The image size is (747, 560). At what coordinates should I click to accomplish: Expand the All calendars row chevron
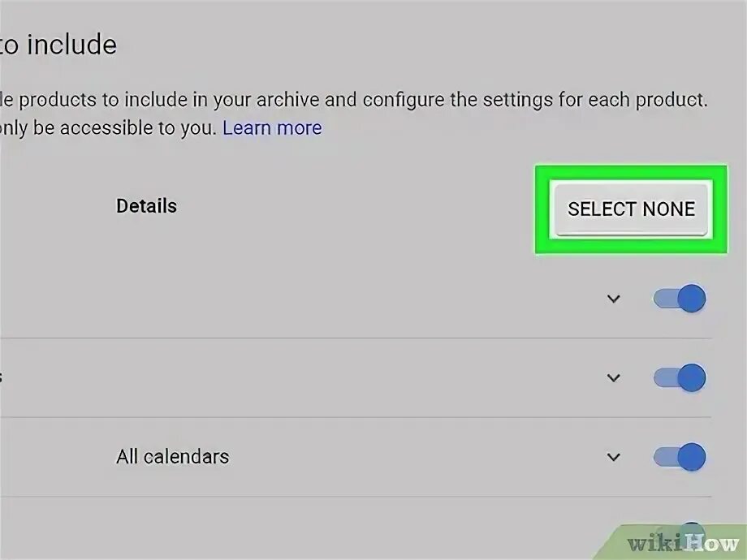click(x=614, y=457)
